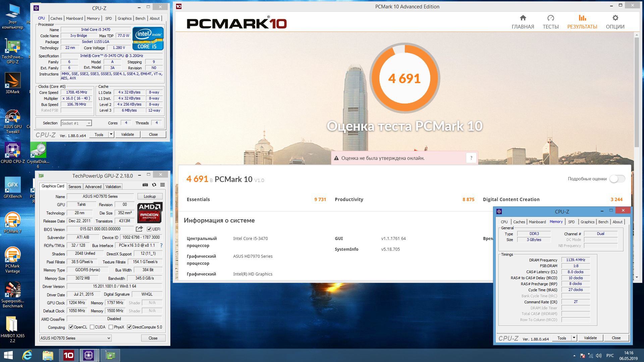This screenshot has height=362, width=644.
Task: Click Validate button in the CPU tab CPU-Z window
Action: point(127,134)
